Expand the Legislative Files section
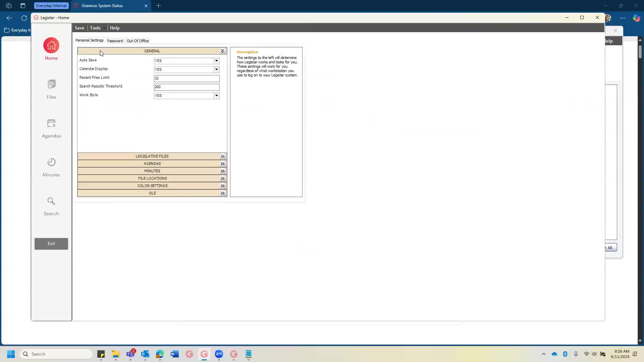Image resolution: width=644 pixels, height=362 pixels. tap(222, 157)
